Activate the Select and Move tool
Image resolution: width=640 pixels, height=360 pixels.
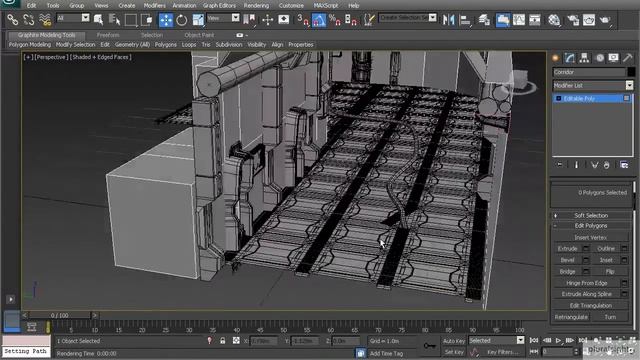click(166, 20)
